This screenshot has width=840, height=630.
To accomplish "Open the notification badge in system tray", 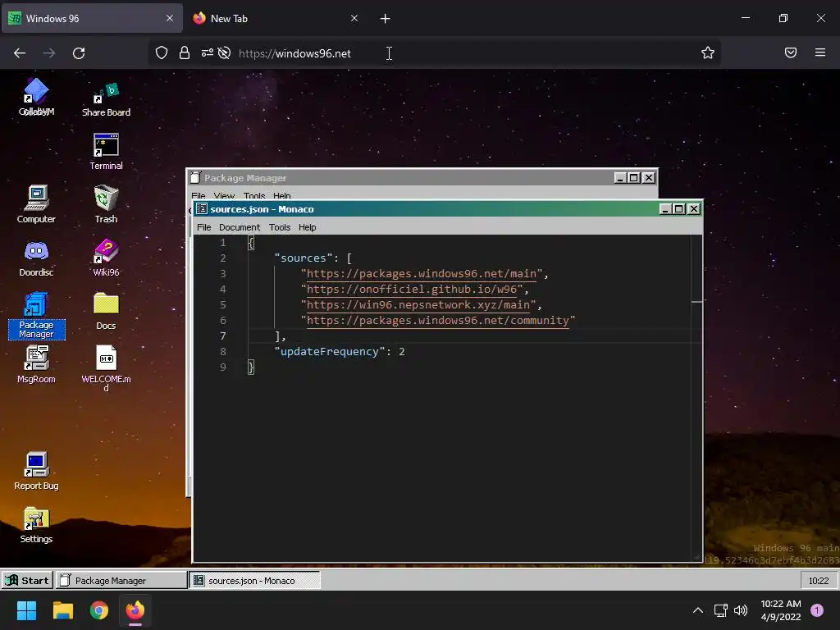I will (817, 610).
